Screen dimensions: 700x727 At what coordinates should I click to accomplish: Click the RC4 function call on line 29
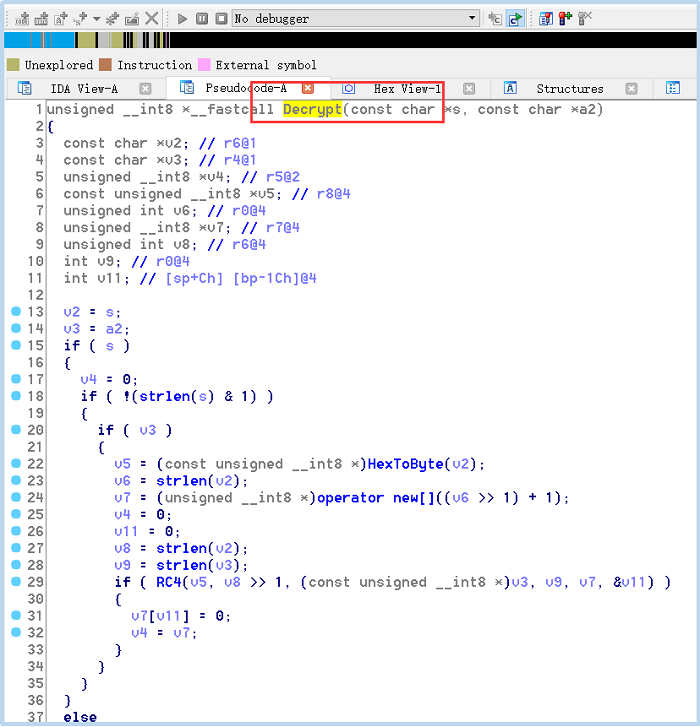point(169,582)
